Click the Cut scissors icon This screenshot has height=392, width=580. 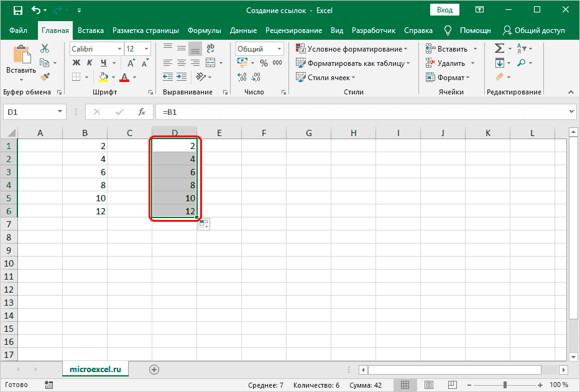tap(45, 48)
